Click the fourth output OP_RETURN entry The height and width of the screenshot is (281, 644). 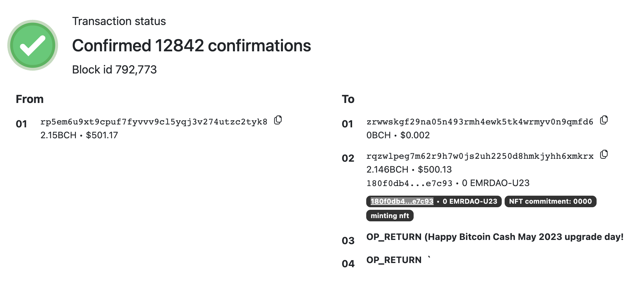point(394,260)
